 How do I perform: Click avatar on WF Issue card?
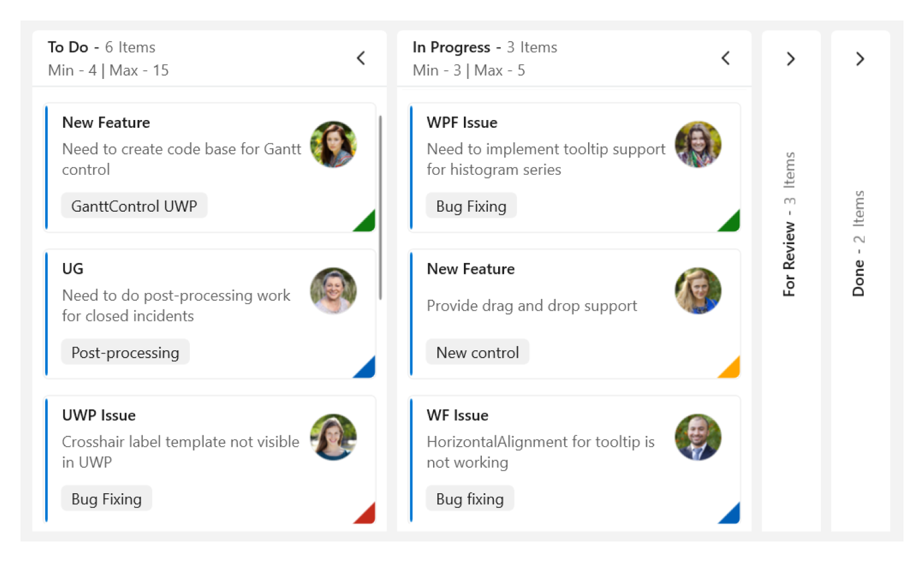point(698,438)
